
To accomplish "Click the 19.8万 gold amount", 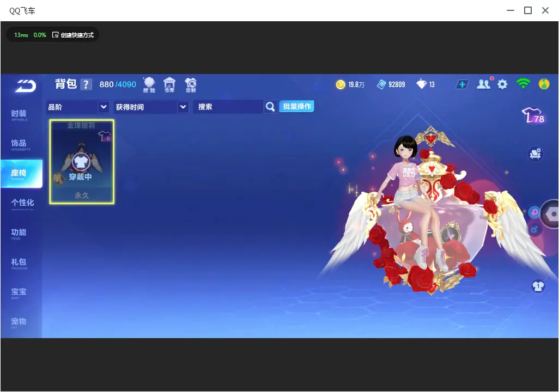I will tap(356, 84).
